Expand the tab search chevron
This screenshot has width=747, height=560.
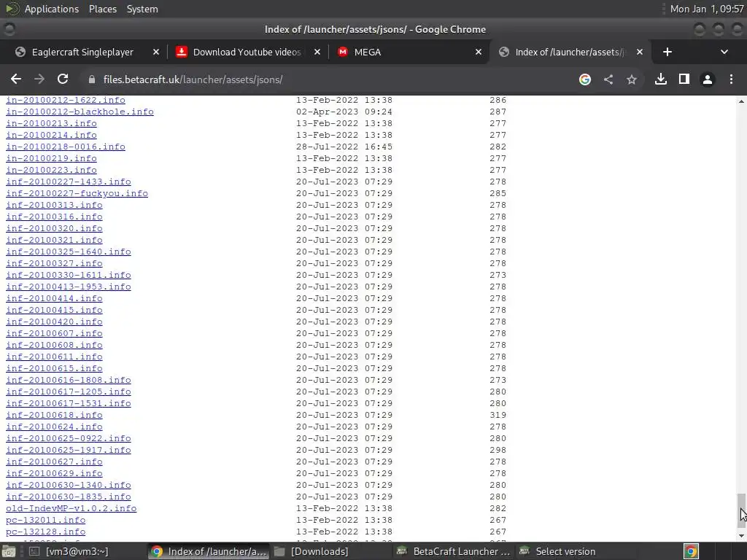pyautogui.click(x=724, y=52)
